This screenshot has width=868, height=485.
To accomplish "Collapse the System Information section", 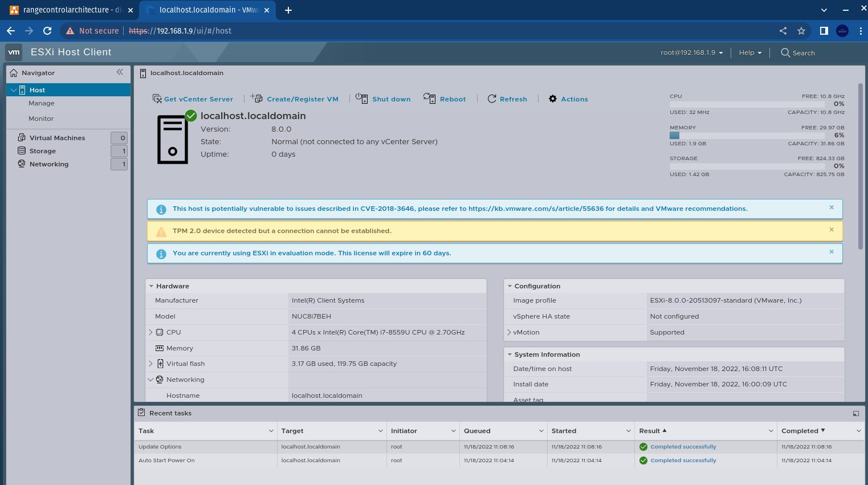I will [x=510, y=354].
